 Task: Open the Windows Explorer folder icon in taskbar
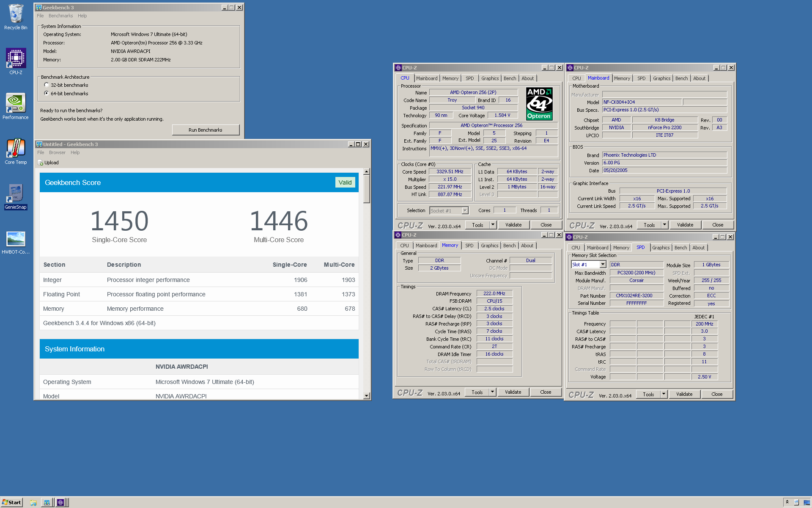coord(33,502)
